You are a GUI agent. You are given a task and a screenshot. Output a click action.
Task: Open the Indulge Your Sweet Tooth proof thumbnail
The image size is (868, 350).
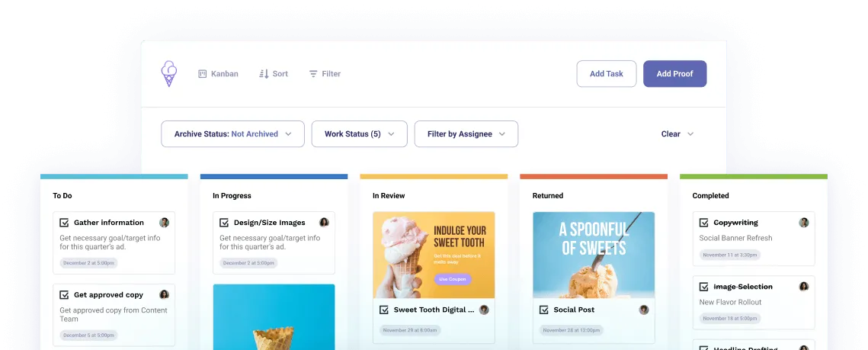point(434,255)
